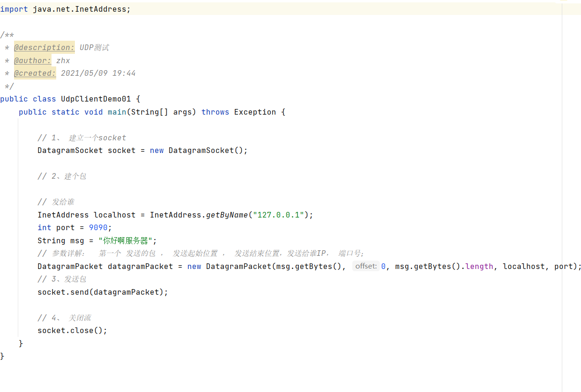
Task: Click the author name zhx
Action: (63, 60)
